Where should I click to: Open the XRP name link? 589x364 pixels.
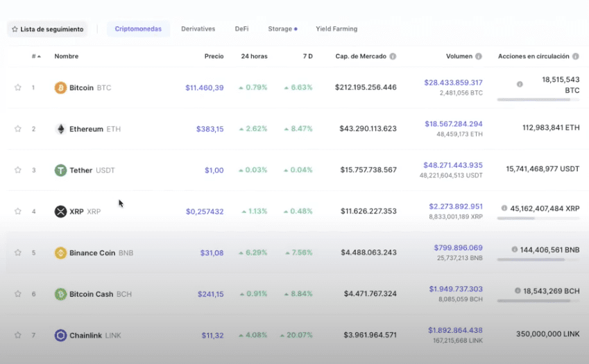[85, 211]
